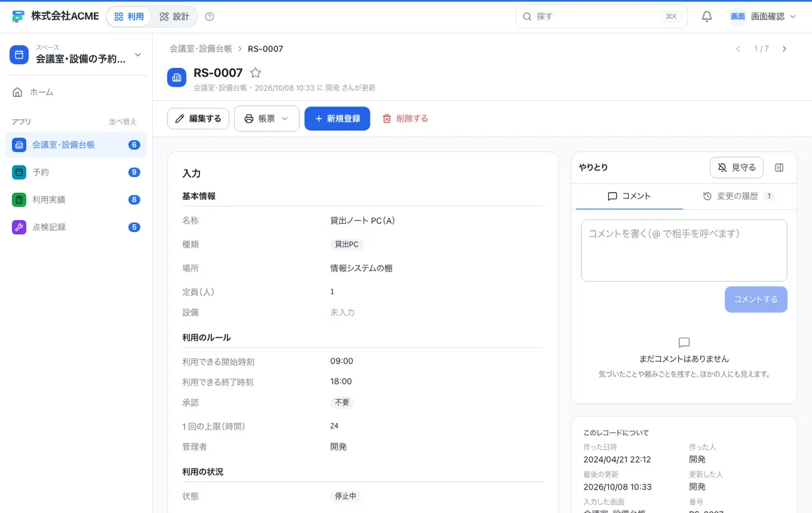This screenshot has height=513, width=812.
Task: Switch to 利用 mode
Action: pos(129,16)
